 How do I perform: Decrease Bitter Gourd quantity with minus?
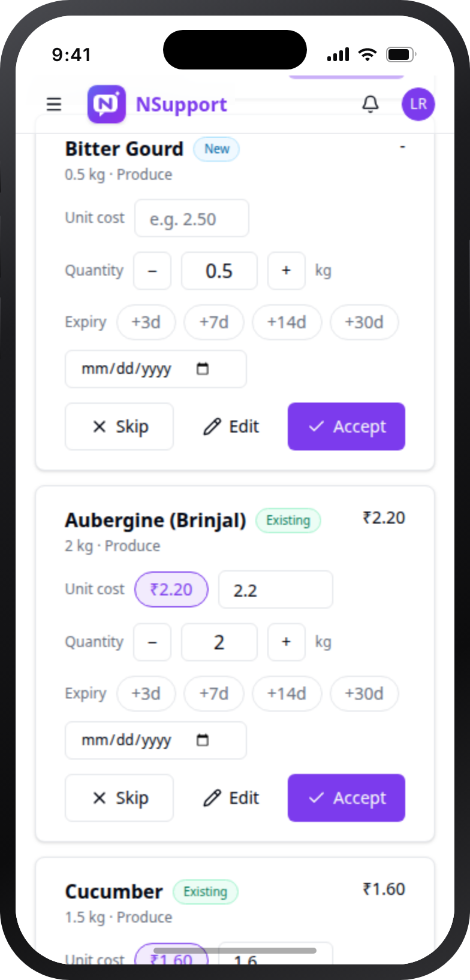[152, 271]
